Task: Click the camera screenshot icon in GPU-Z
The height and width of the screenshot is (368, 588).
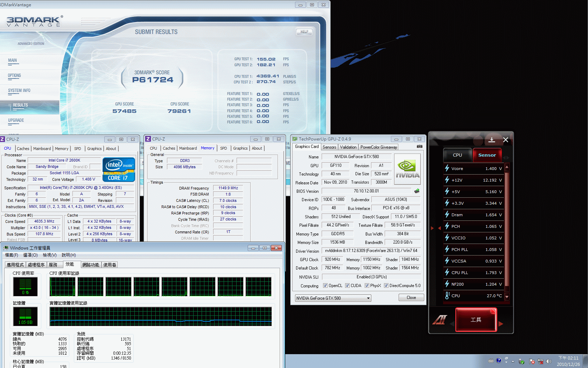Action: pyautogui.click(x=419, y=146)
